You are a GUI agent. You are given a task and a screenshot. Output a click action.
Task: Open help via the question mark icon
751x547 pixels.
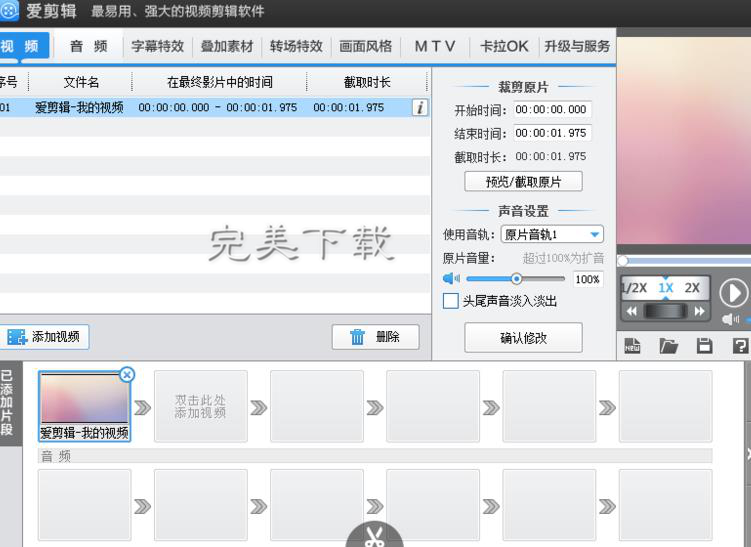tap(740, 345)
